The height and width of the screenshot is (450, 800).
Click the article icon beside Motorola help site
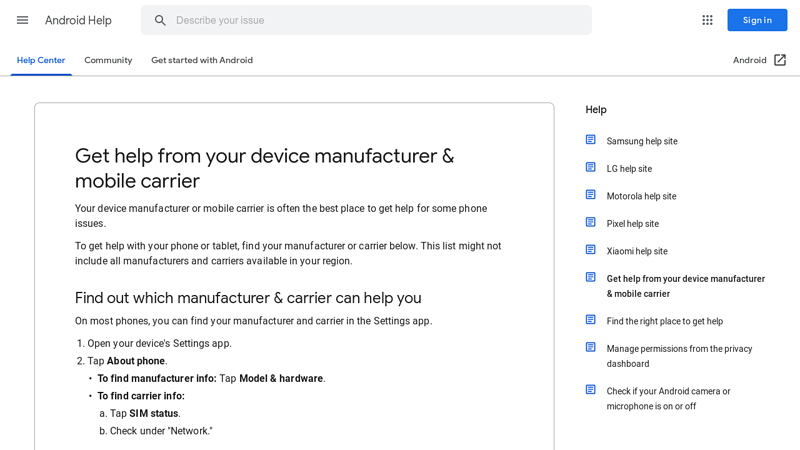[590, 195]
